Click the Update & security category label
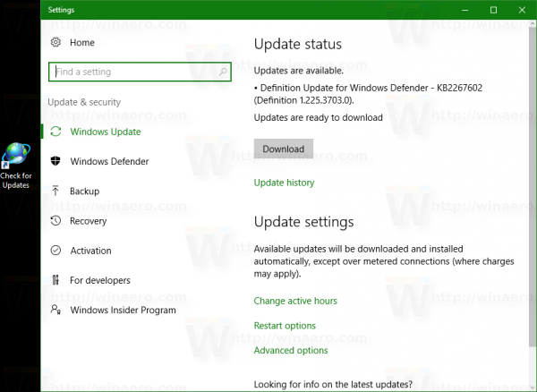 point(84,102)
